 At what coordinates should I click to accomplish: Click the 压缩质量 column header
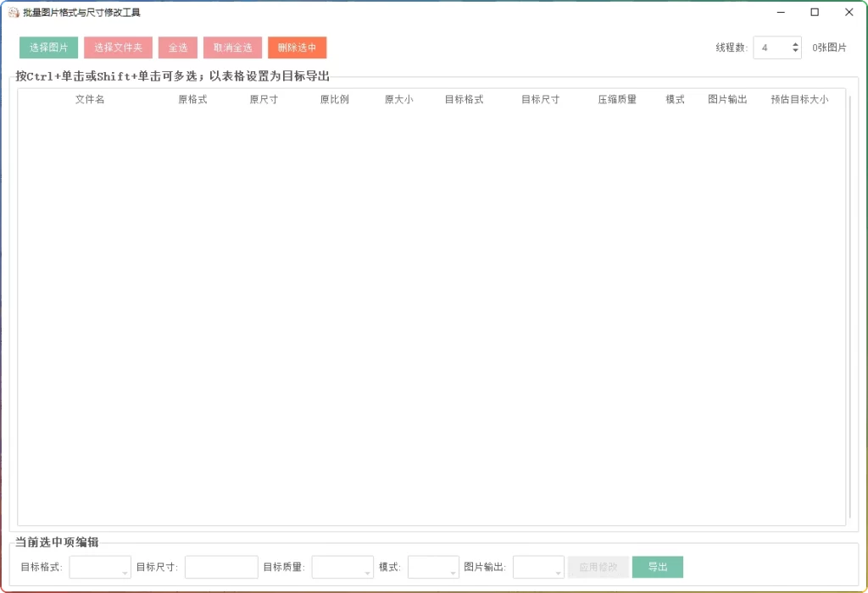[x=615, y=99]
